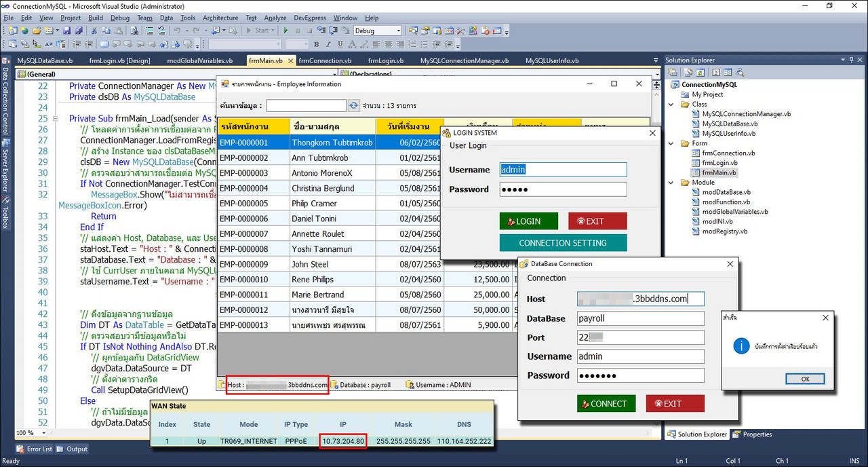Open the Debug configuration dropdown
This screenshot has width=868, height=467.
pos(398,31)
